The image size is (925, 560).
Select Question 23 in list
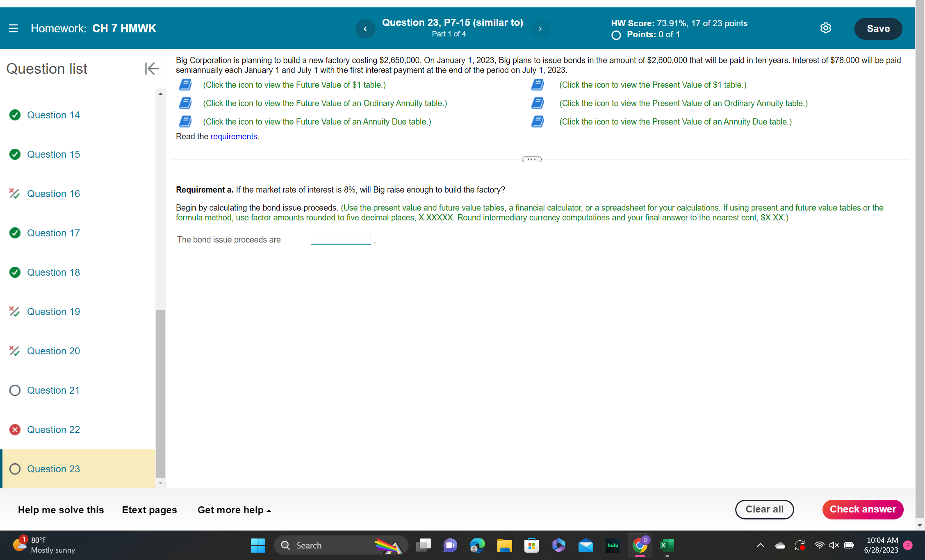coord(53,469)
